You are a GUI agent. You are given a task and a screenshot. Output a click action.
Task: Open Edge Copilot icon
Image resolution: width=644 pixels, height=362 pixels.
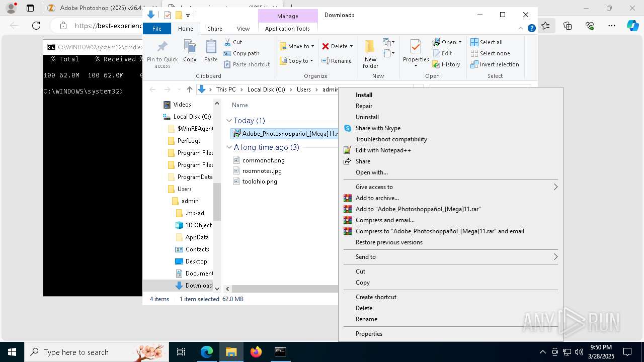632,26
